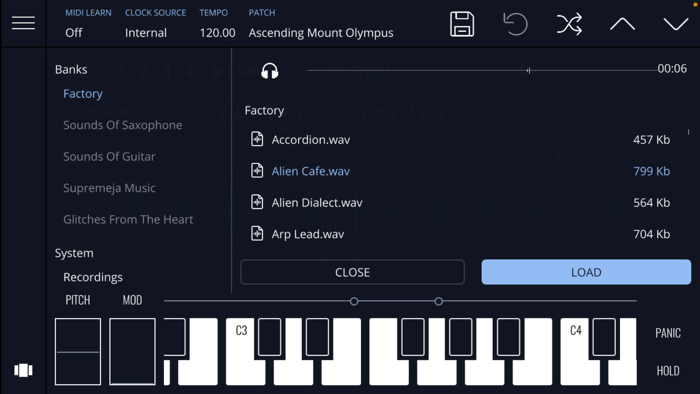Save the current patch with floppy icon
This screenshot has height=394, width=700.
[462, 24]
